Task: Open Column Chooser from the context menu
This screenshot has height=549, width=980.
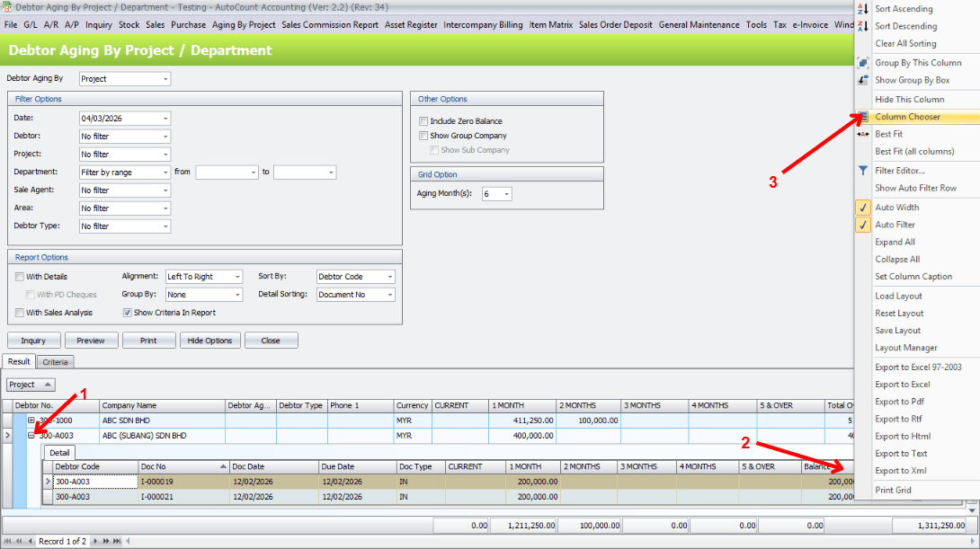Action: (907, 117)
